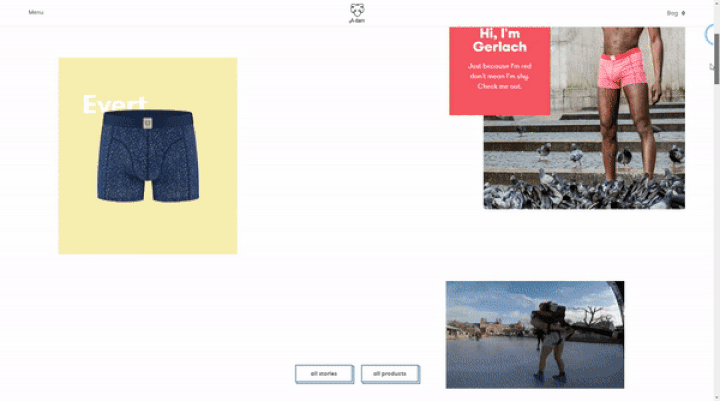Open the Hi, I'm Gerlach red card

coord(500,71)
